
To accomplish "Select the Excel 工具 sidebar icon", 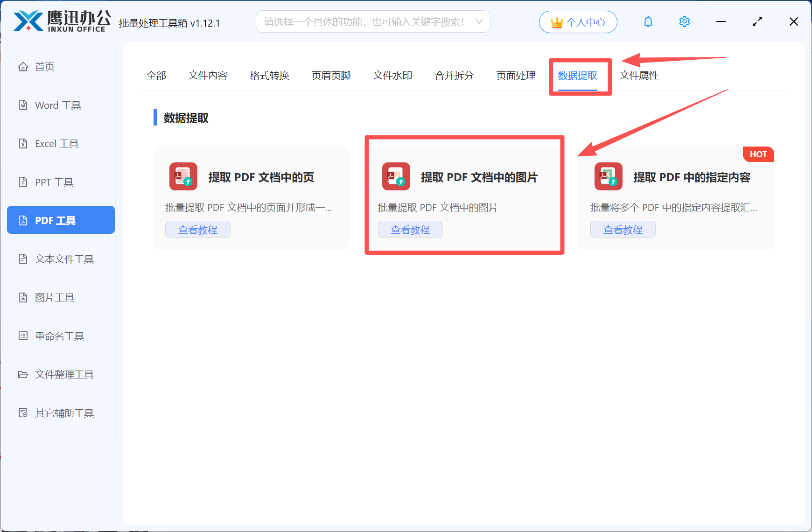I will coord(56,143).
